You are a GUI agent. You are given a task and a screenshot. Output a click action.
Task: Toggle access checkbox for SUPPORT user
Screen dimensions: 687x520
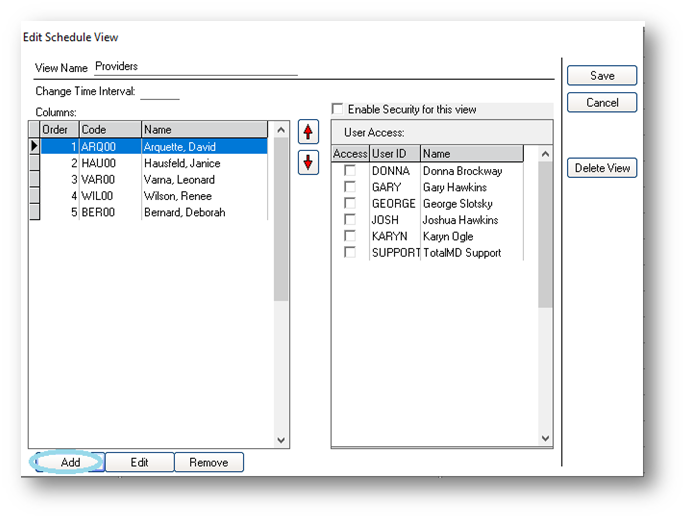(x=350, y=252)
